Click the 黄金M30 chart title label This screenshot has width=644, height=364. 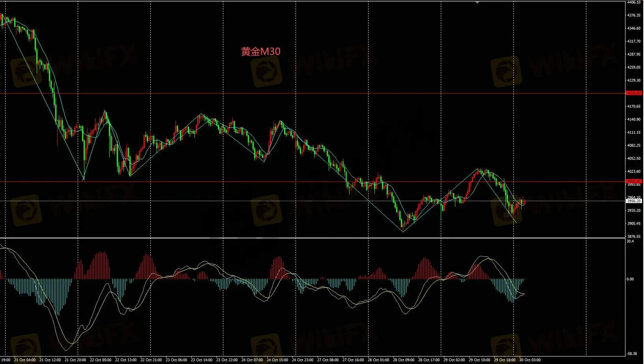point(261,51)
